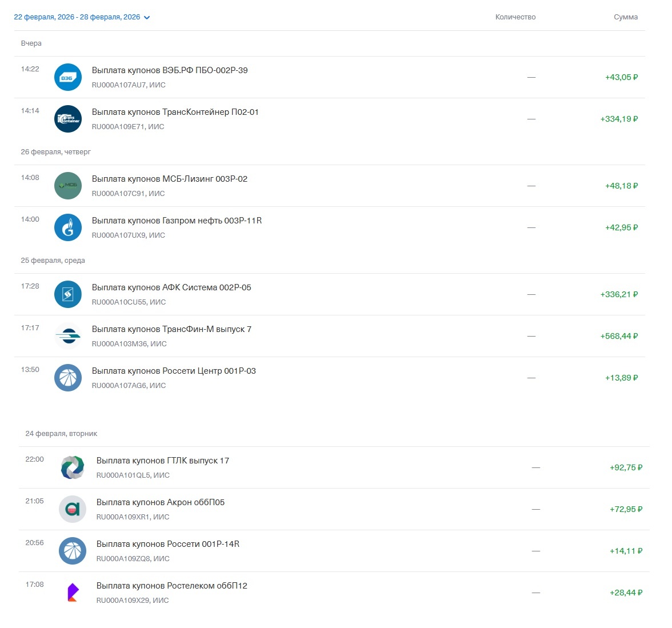Click the amount +48,18 ₽
Viewport: 672px width, 628px height.
[622, 186]
